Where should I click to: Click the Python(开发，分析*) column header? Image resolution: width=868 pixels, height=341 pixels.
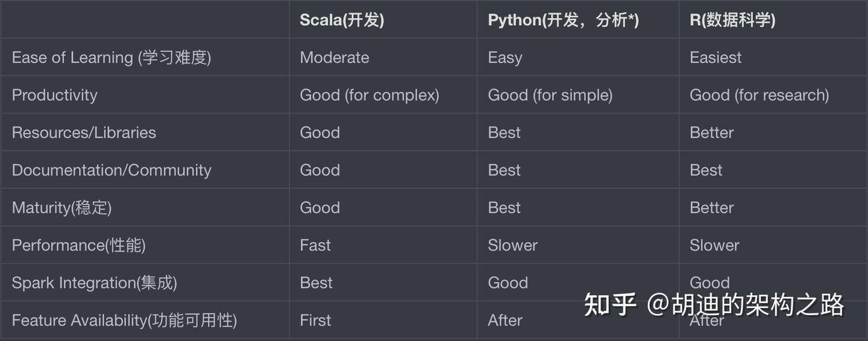coord(563,20)
